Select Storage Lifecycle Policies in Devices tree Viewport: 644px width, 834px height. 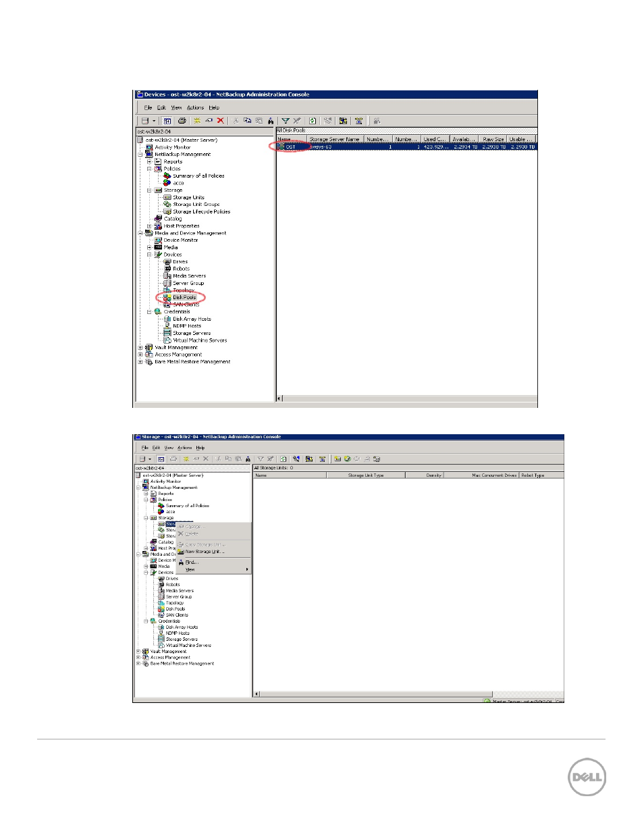pos(201,211)
